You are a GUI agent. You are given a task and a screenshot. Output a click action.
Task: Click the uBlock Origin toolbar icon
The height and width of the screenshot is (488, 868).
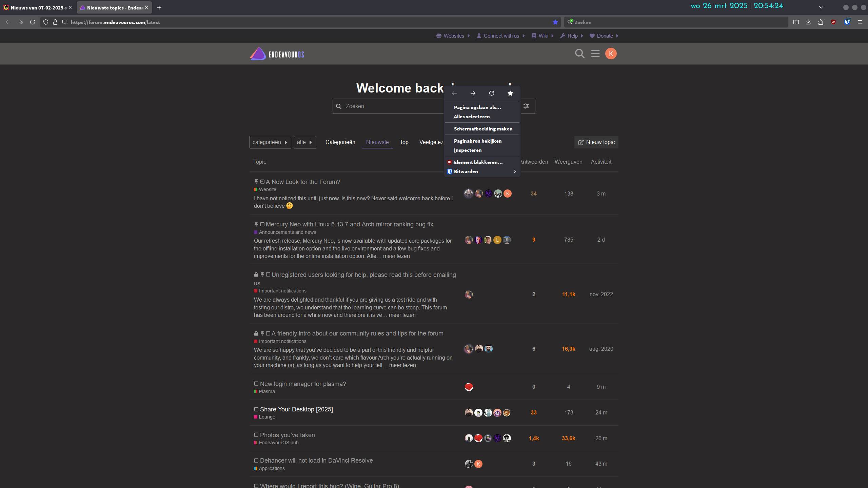pos(833,22)
